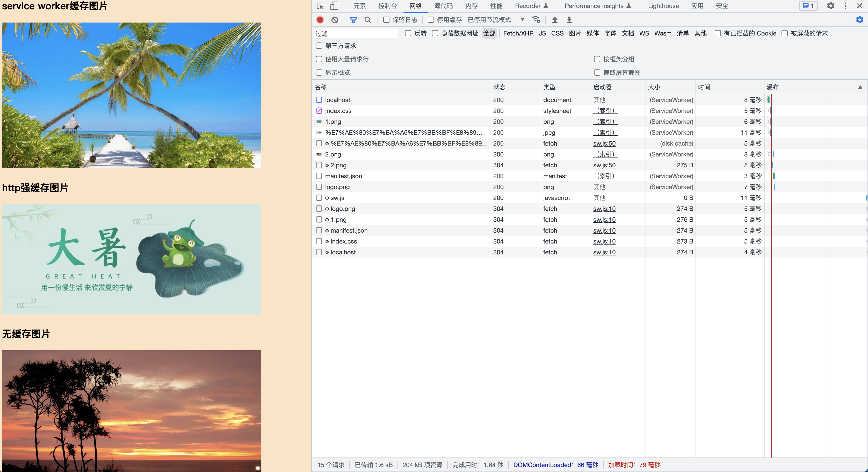Clear the network log
Viewport: 868px width, 472px height.
(x=335, y=20)
